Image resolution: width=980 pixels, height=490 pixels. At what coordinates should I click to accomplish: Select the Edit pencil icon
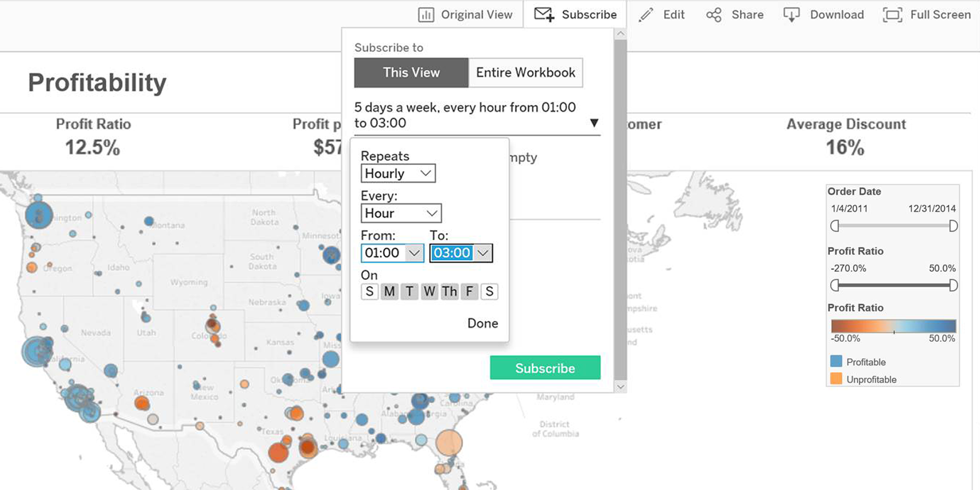[645, 14]
